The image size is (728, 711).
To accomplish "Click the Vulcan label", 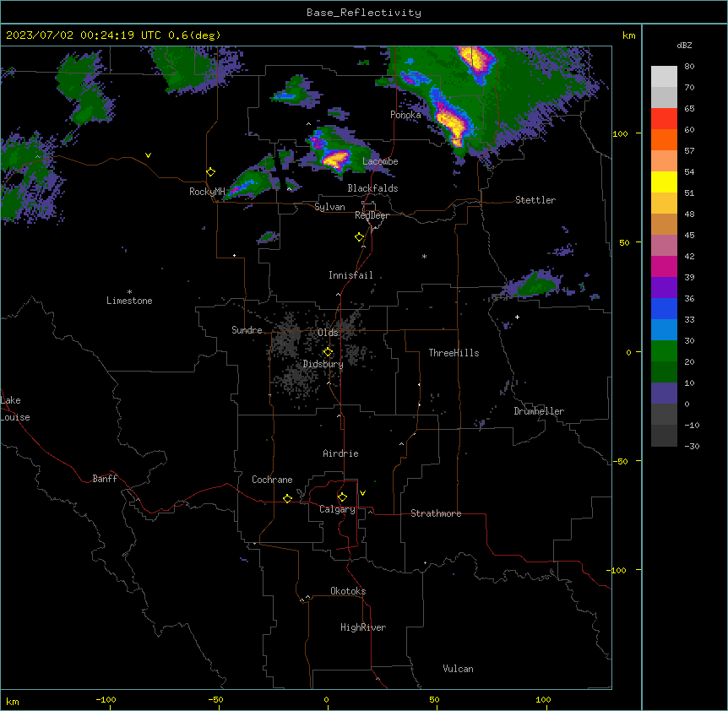I will tap(459, 669).
